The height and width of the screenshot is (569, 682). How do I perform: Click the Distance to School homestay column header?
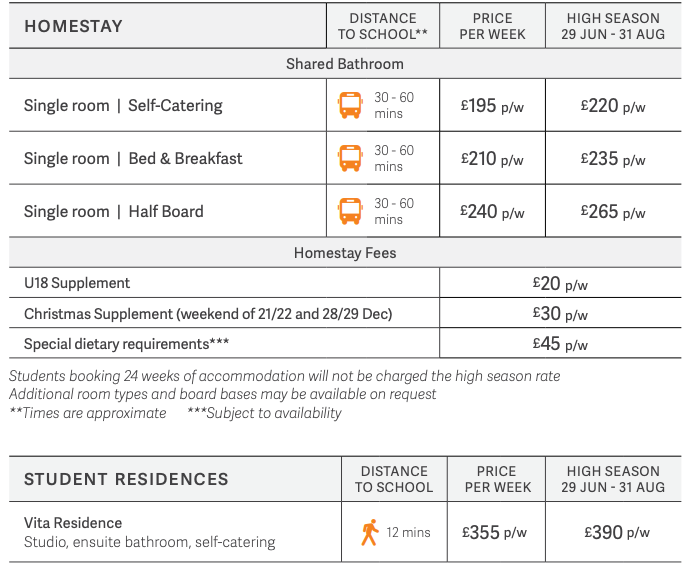click(x=383, y=26)
